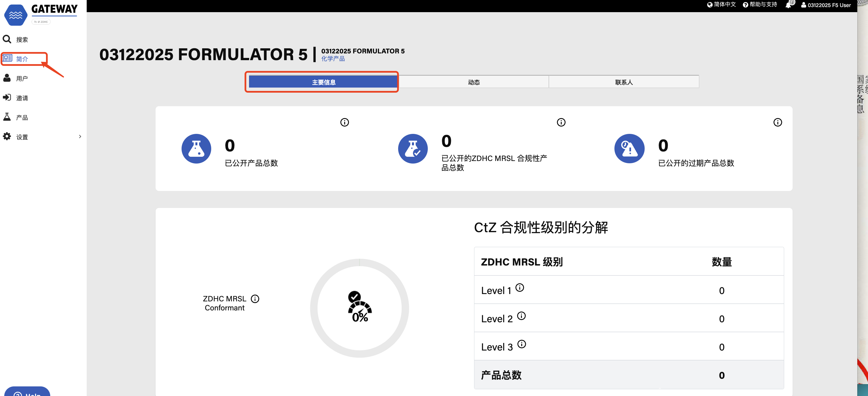Open 邀请 menu item
Image resolution: width=868 pixels, height=396 pixels.
22,98
